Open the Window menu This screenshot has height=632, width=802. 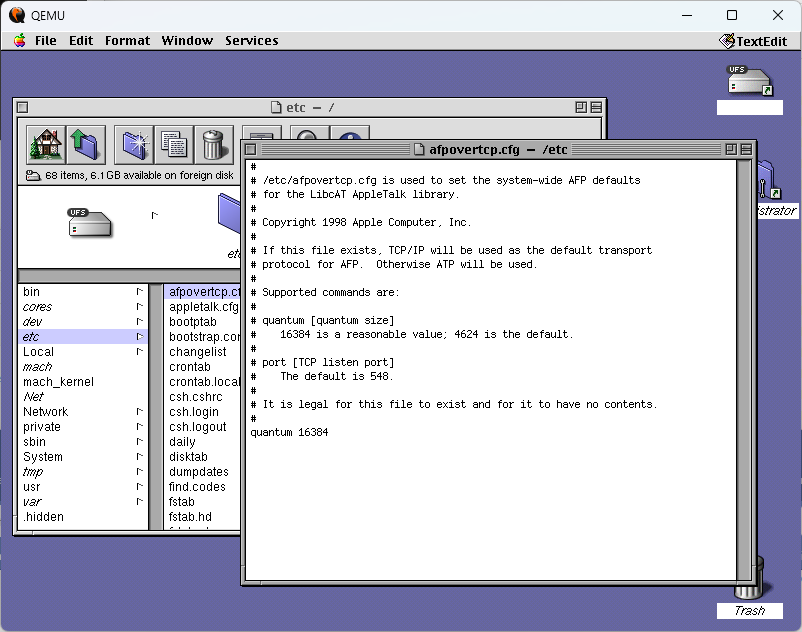point(187,40)
